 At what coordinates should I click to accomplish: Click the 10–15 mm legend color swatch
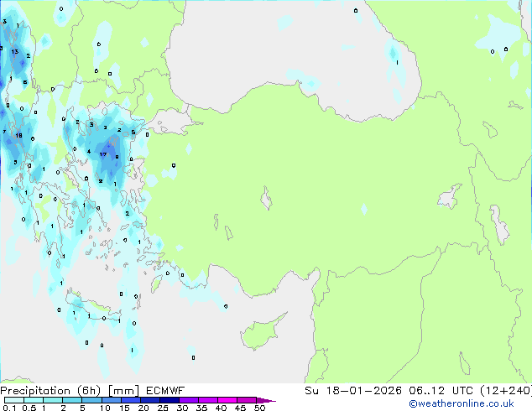(112, 400)
